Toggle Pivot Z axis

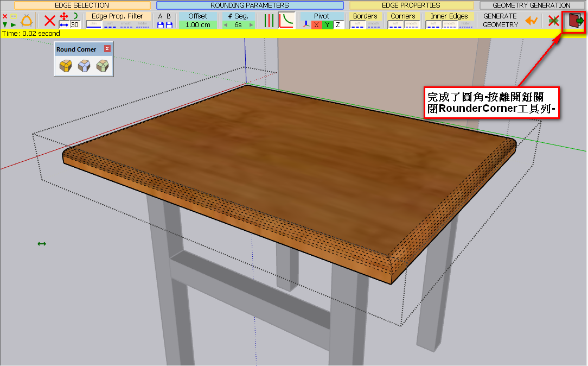[x=338, y=25]
